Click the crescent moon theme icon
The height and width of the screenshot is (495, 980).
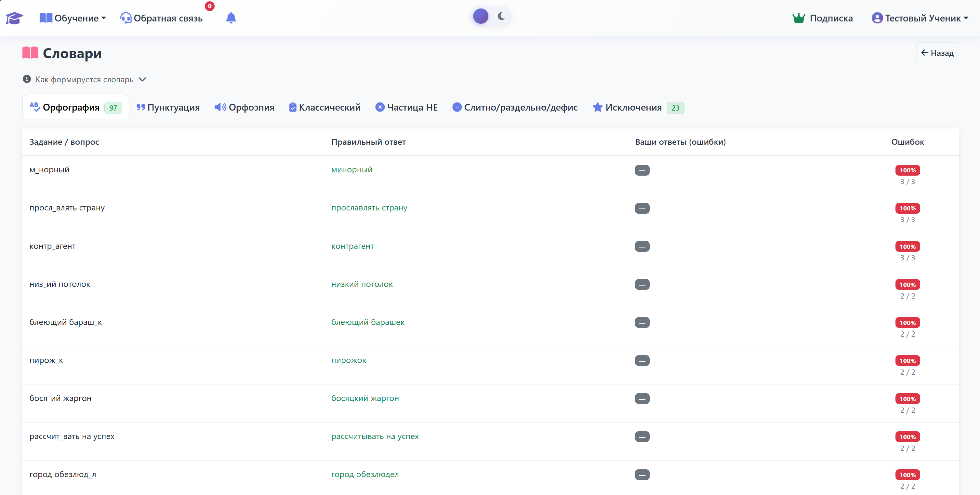pyautogui.click(x=501, y=16)
